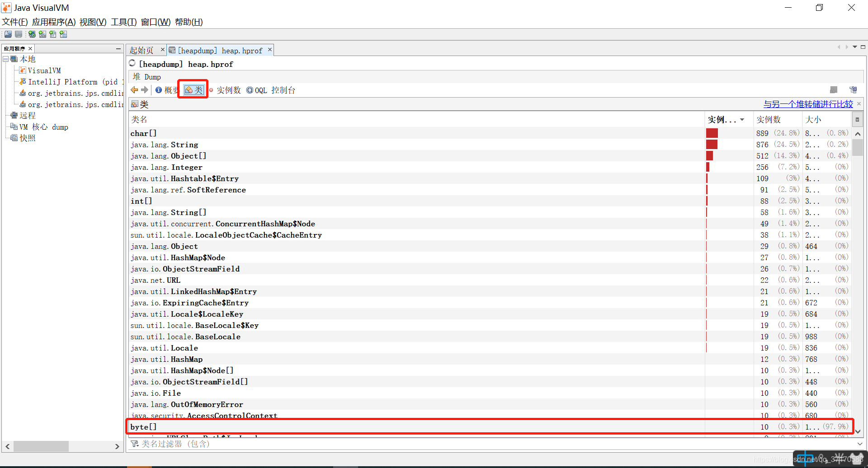
Task: Open the 帮助(H) menu
Action: [x=189, y=22]
